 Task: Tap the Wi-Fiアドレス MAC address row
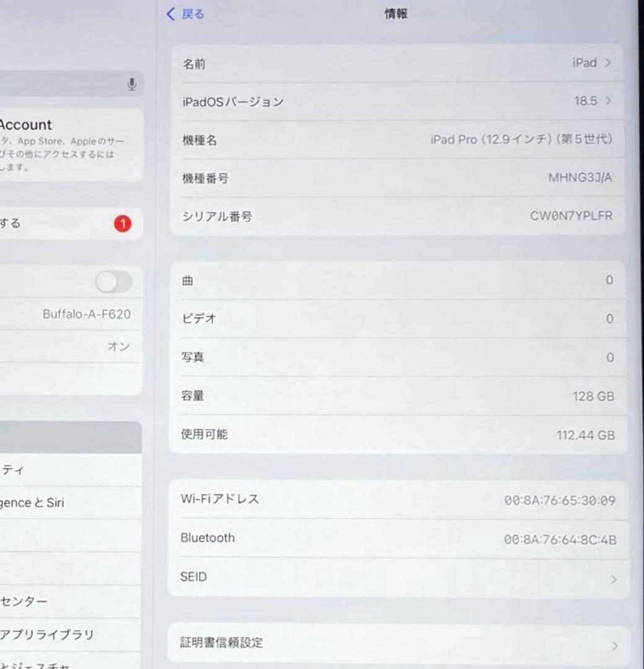coord(396,499)
